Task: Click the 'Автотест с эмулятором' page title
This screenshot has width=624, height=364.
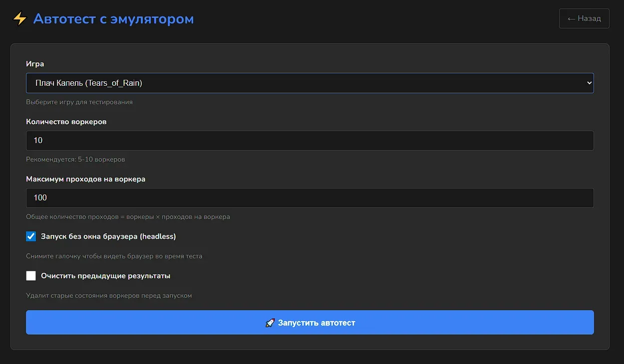Action: pos(113,19)
